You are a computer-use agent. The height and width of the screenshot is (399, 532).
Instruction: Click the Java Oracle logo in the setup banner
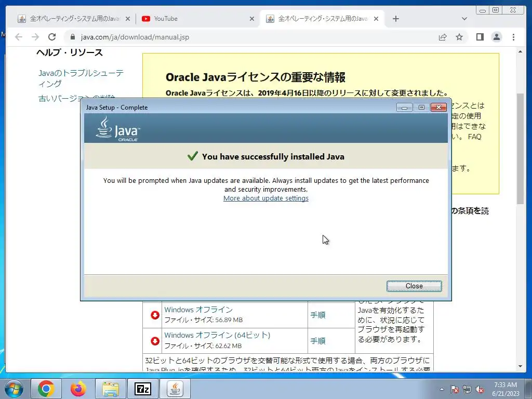(x=118, y=129)
